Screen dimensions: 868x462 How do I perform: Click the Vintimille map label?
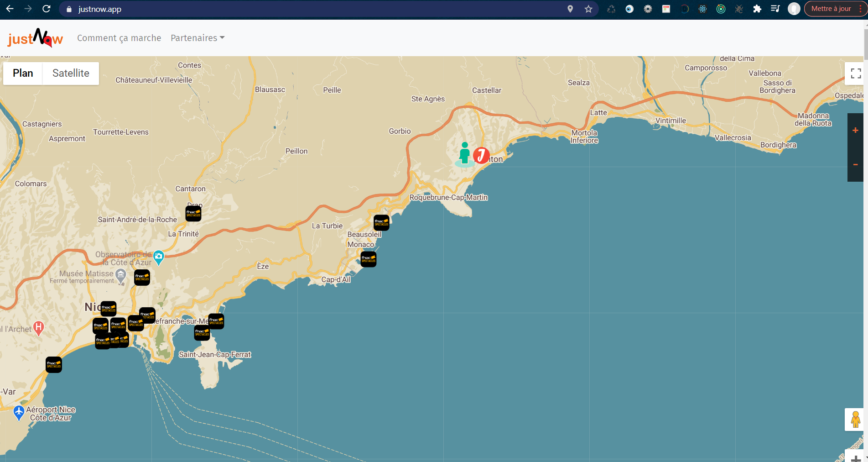coord(670,121)
